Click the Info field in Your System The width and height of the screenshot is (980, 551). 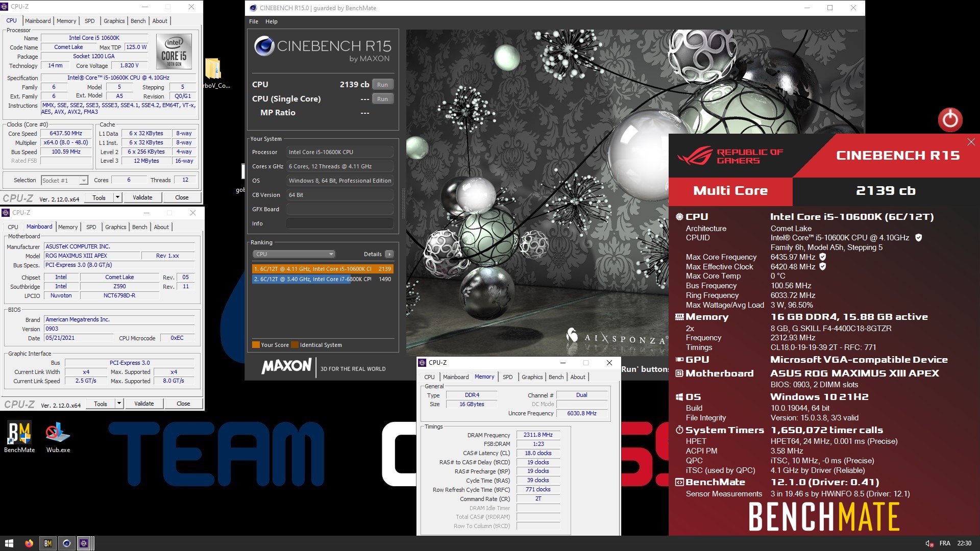pos(340,223)
